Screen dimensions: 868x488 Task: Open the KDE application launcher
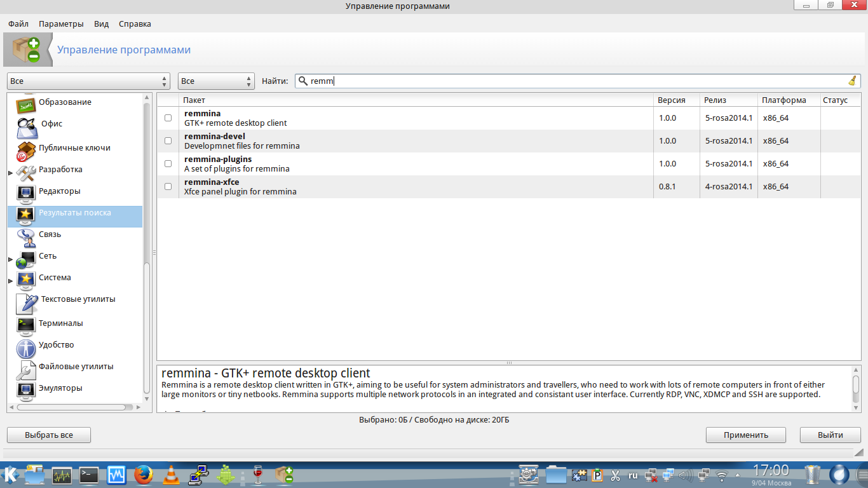(10, 474)
